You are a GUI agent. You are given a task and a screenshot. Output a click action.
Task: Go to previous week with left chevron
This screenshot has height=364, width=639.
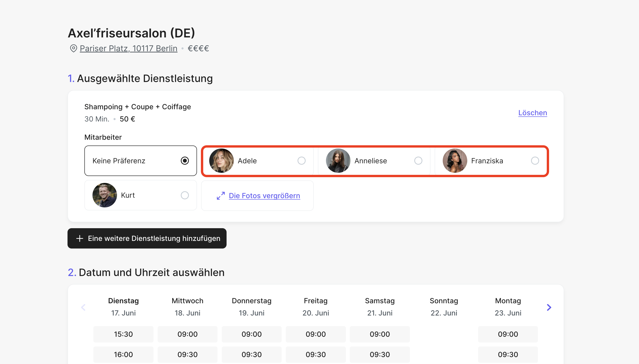pos(83,307)
